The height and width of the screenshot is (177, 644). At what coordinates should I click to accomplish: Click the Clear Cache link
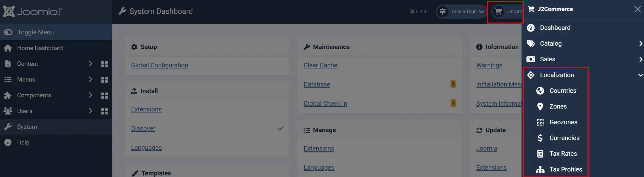[x=320, y=65]
